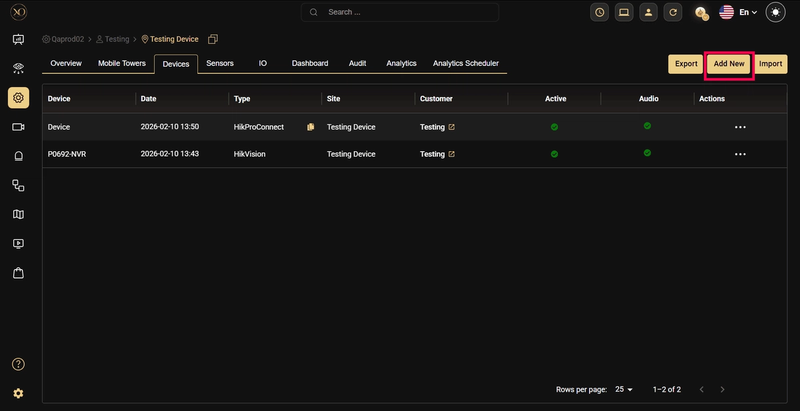
Task: Open the Testing breadcrumb link
Action: point(113,39)
